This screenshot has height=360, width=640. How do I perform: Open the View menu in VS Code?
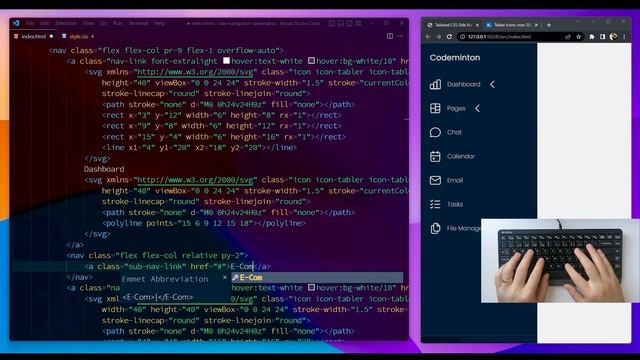click(88, 23)
